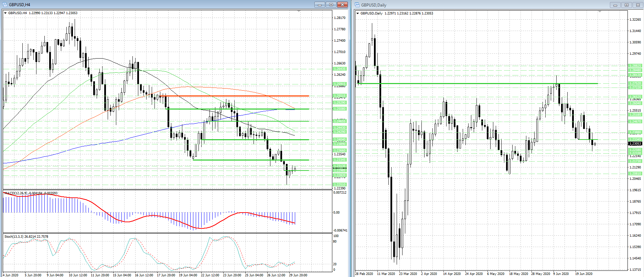Screen dimensions: 644x277
Task: Maximize the GBPUSD,H4 chart window
Action: point(331,4)
